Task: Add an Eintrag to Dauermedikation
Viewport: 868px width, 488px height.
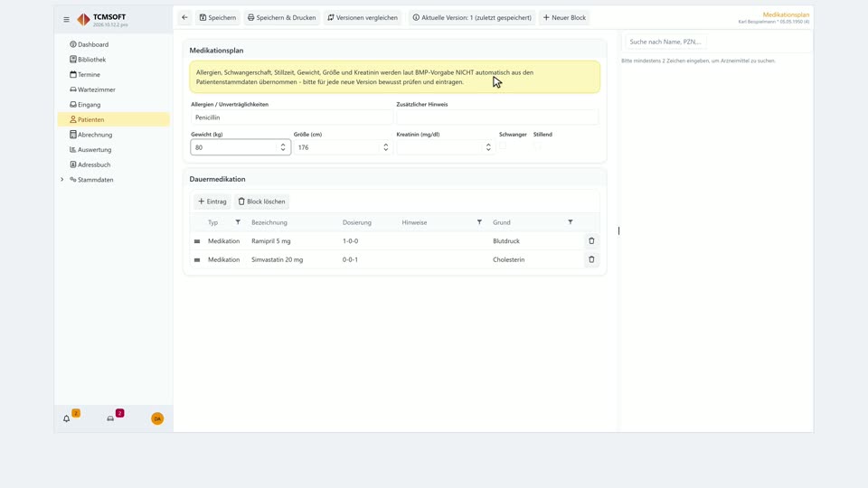Action: tap(212, 202)
